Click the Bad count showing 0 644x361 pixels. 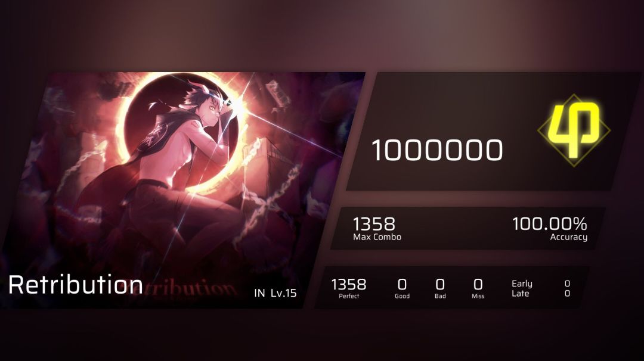[440, 284]
